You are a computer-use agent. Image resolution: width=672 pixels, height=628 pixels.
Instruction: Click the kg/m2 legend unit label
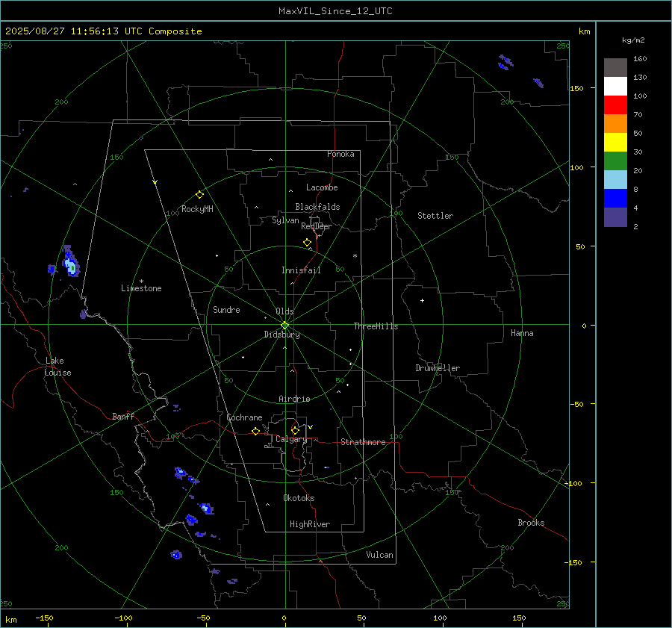pos(633,40)
